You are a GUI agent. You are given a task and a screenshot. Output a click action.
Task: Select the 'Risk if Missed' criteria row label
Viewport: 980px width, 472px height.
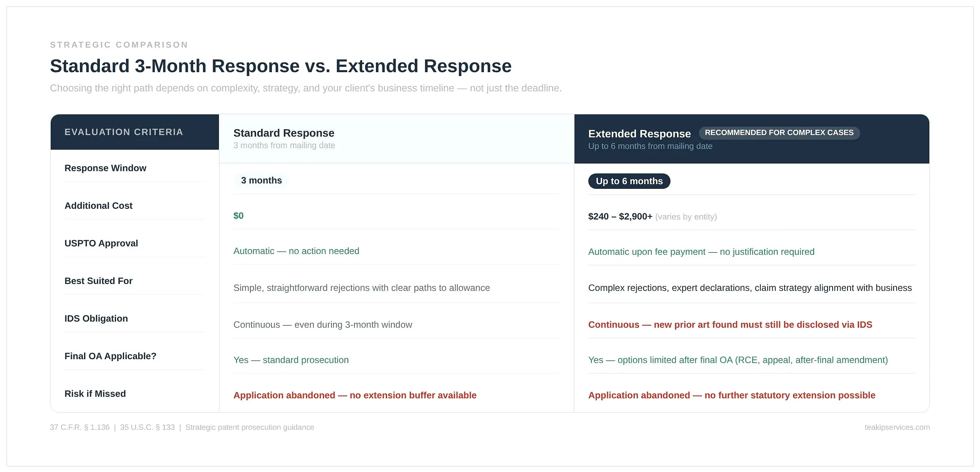coord(95,394)
